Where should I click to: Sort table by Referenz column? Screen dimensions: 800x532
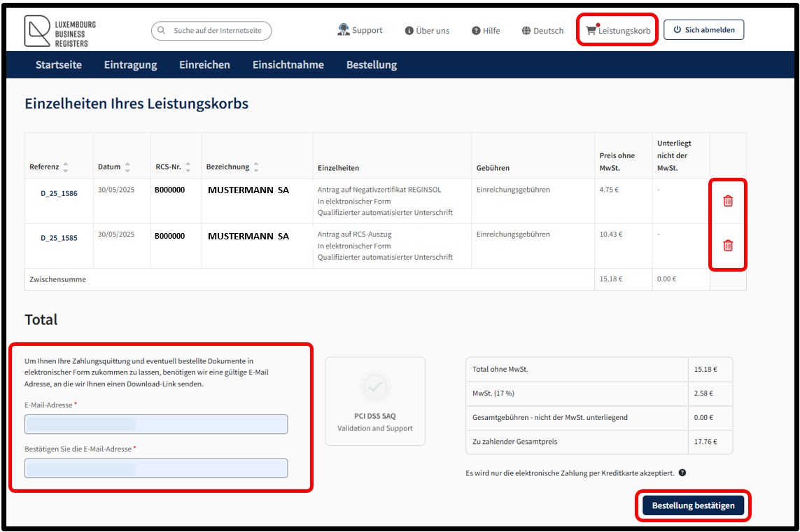(65, 167)
